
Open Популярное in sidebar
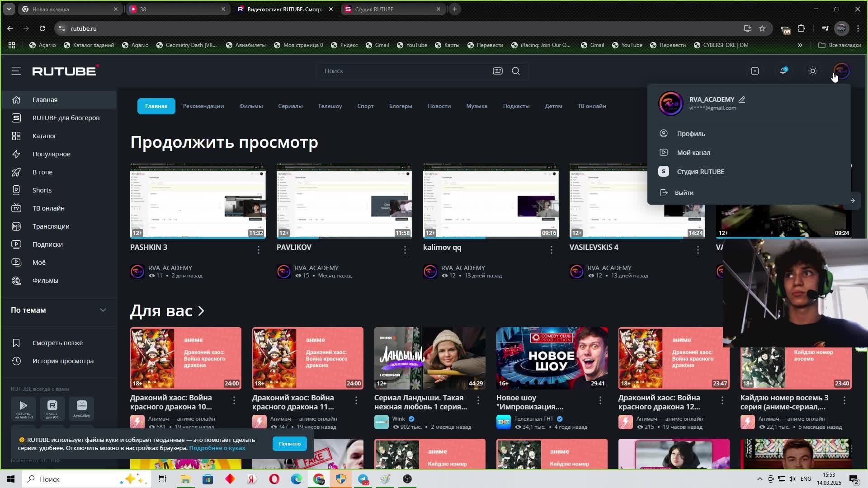coord(59,154)
